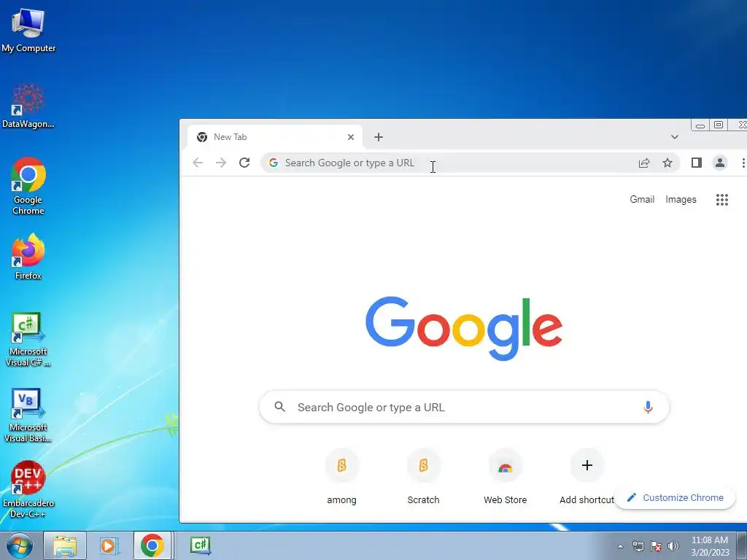Reload the page with the refresh icon

coord(244,163)
